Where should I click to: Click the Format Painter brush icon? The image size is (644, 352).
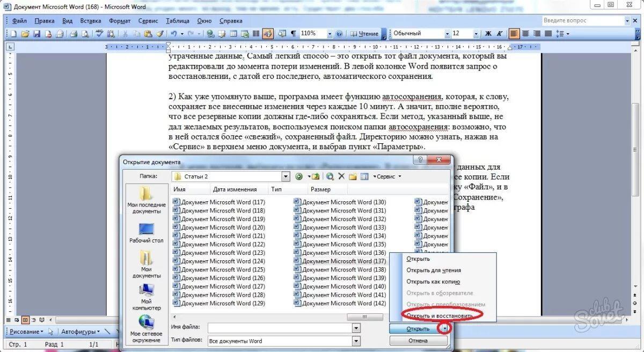coord(160,33)
